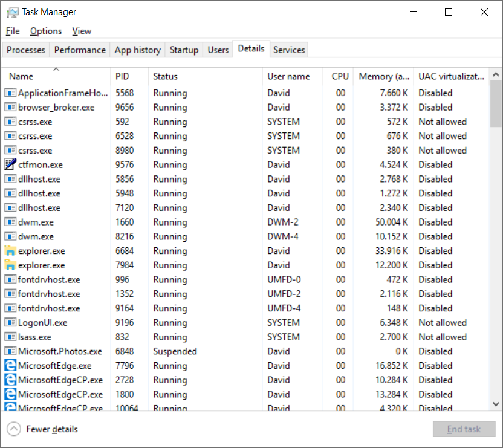Viewport: 503px width, 448px height.
Task: Open the Options menu
Action: (46, 31)
